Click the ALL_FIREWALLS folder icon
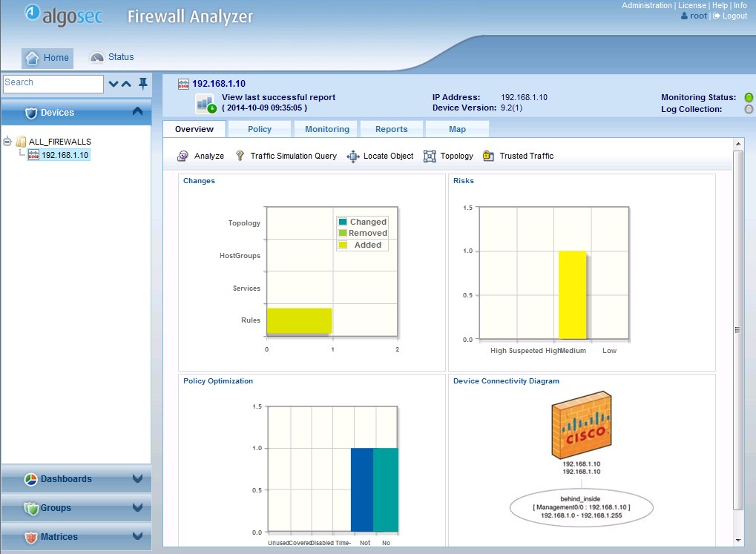756x554 pixels. pyautogui.click(x=21, y=141)
